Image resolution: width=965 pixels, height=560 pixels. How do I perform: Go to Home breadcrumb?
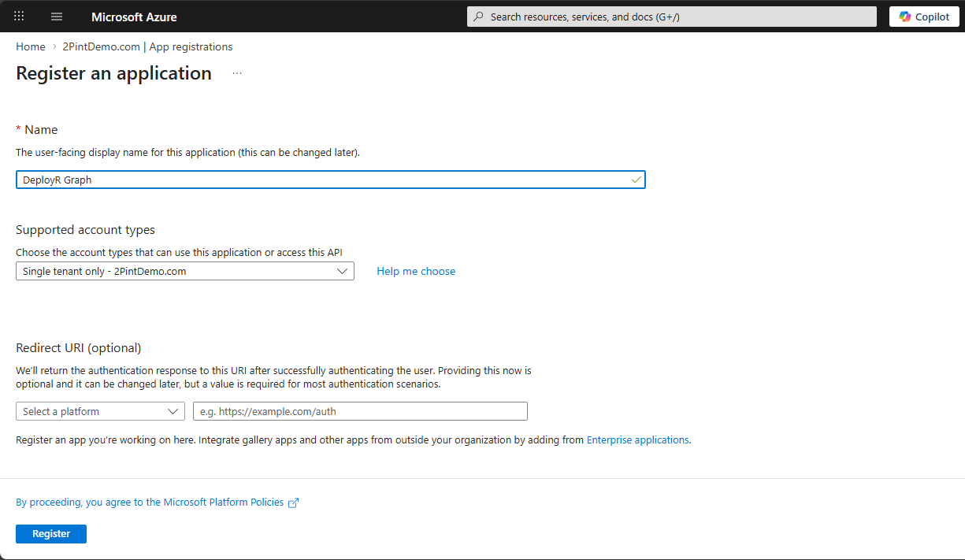[31, 46]
